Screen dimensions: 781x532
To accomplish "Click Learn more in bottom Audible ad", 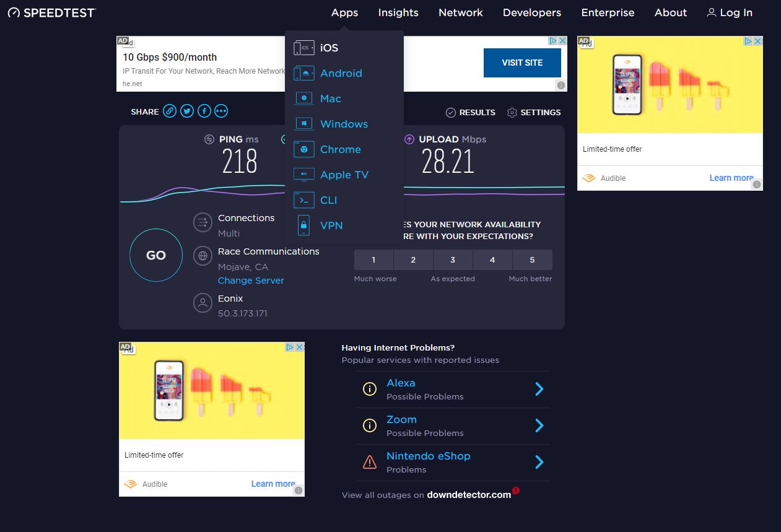I will [273, 484].
